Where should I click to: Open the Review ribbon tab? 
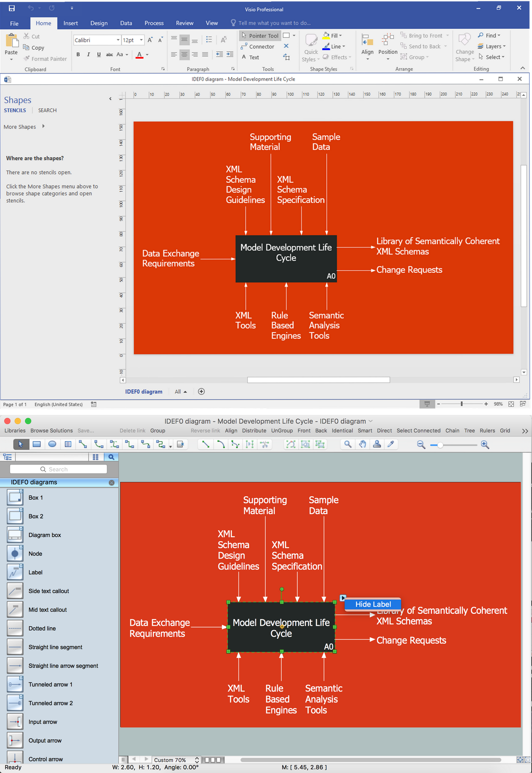tap(184, 23)
